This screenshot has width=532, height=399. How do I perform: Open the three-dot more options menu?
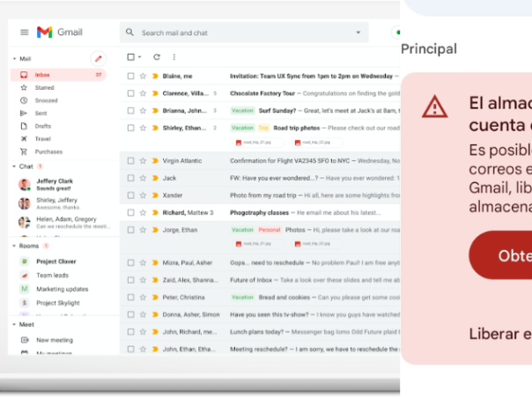click(x=174, y=57)
